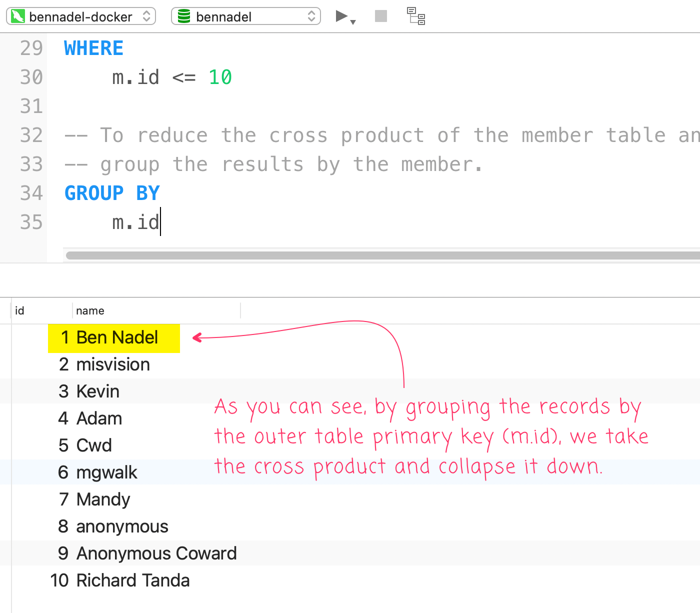Screen dimensions: 700x613
Task: Open the bennadel database selector
Action: click(x=312, y=16)
